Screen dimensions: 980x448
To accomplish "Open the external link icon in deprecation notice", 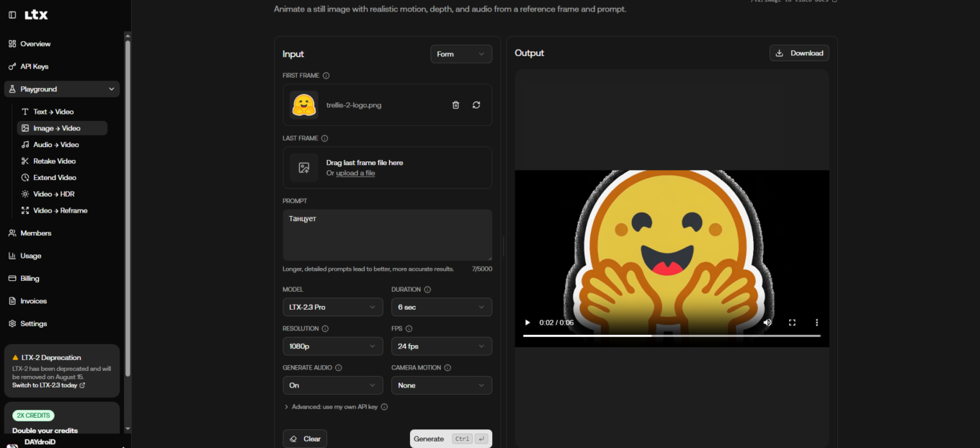I will coord(82,385).
